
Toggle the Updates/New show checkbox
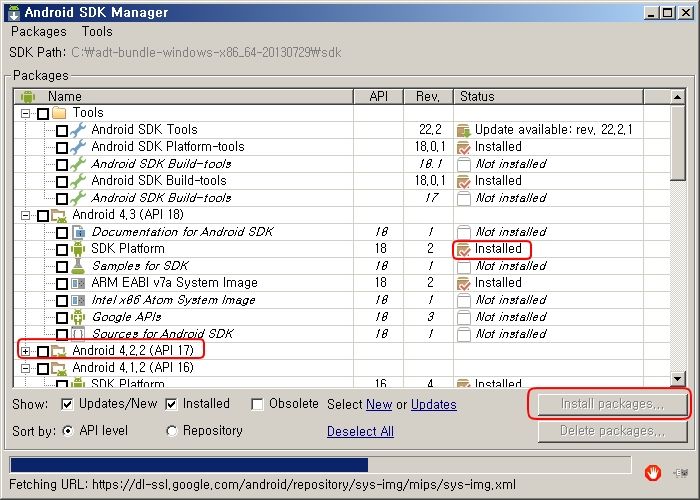(x=67, y=404)
